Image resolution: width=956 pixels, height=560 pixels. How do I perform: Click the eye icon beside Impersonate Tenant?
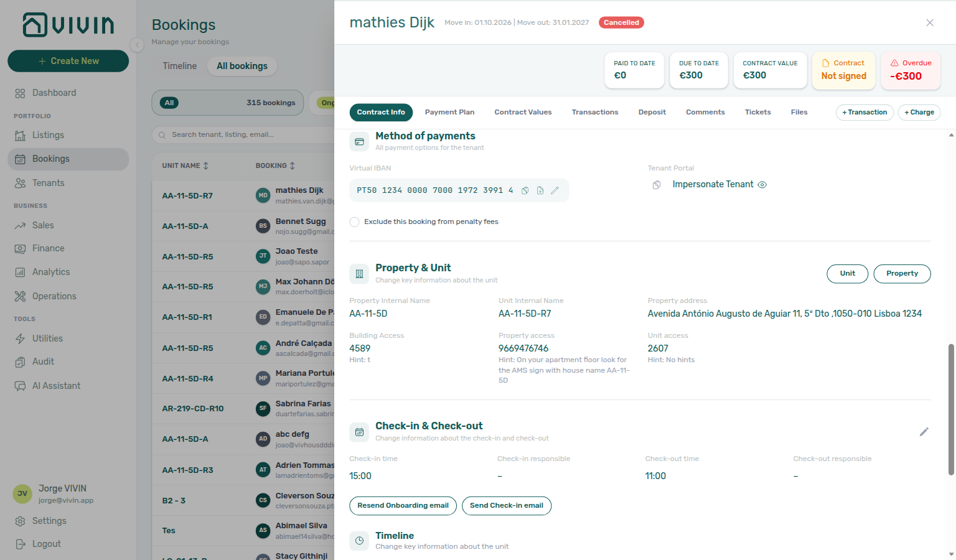(762, 185)
